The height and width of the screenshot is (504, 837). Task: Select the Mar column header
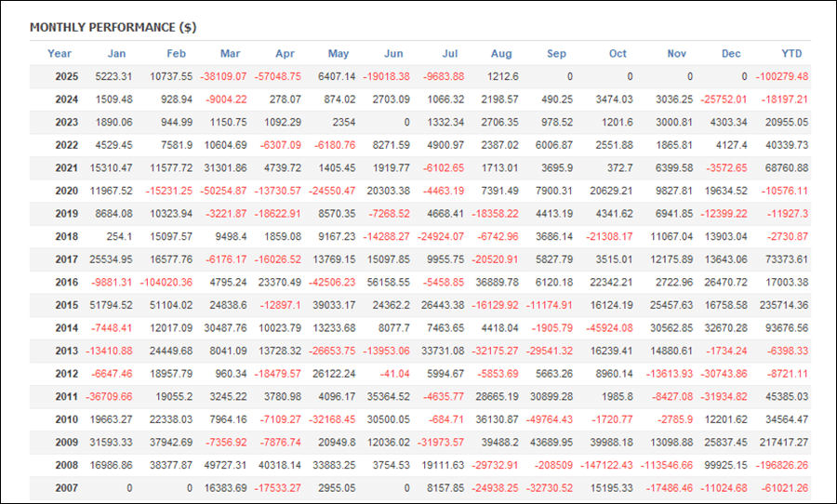[x=230, y=54]
